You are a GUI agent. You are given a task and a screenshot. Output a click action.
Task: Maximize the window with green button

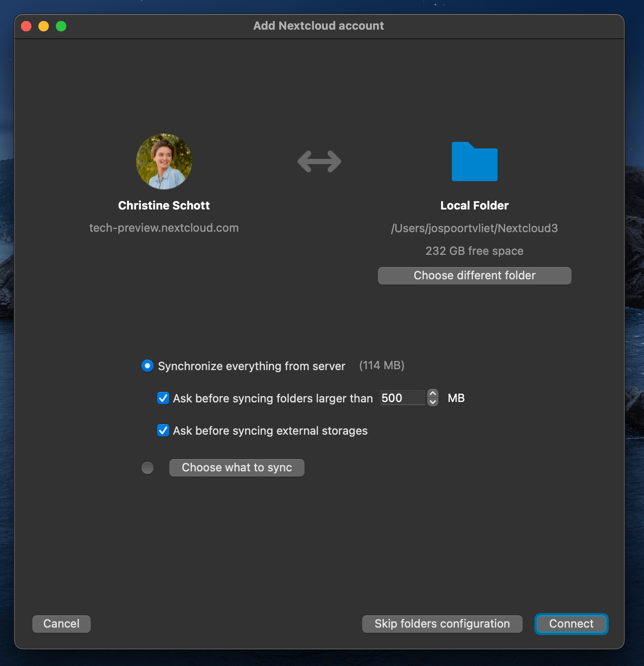(x=61, y=26)
